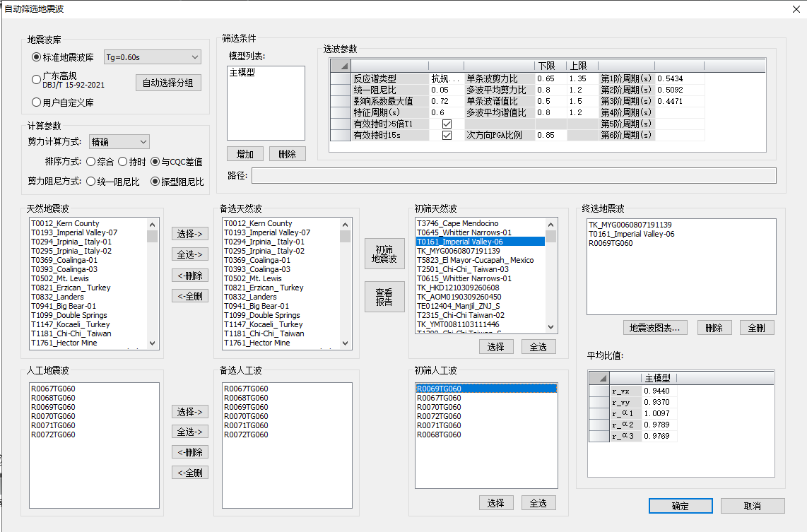Pick R0072TG060 in the 人工地震波 list
Screen dimensions: 807x532
point(53,435)
